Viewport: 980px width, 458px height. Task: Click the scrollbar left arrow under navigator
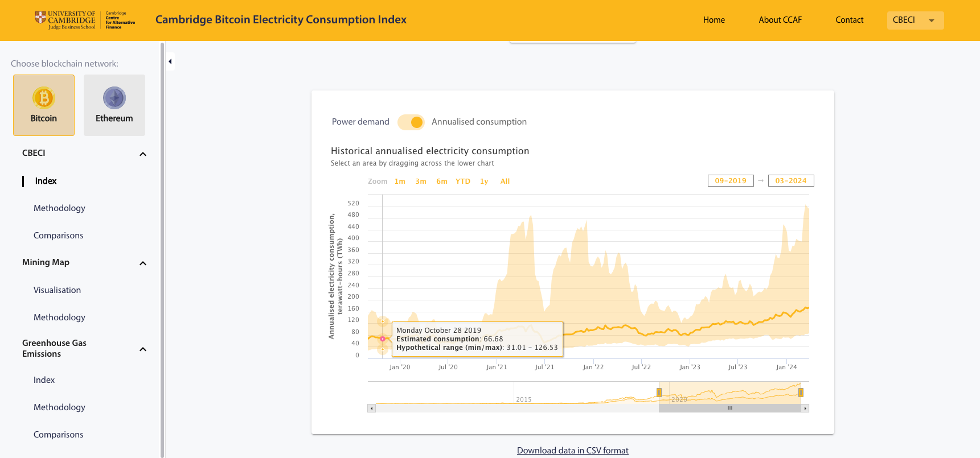click(x=371, y=408)
